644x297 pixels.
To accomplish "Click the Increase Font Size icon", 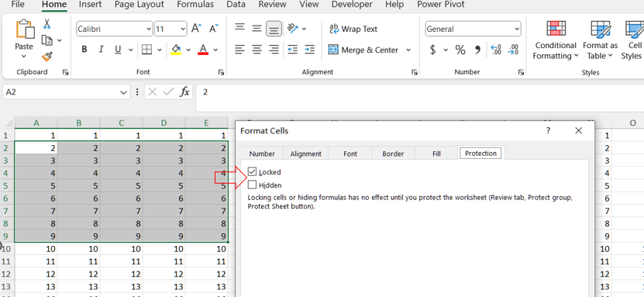I will pos(196,29).
